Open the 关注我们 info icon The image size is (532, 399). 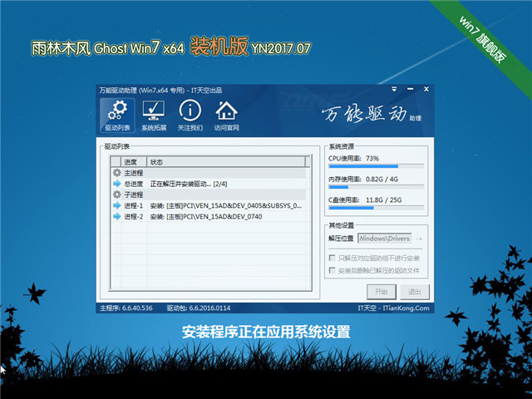tap(190, 116)
